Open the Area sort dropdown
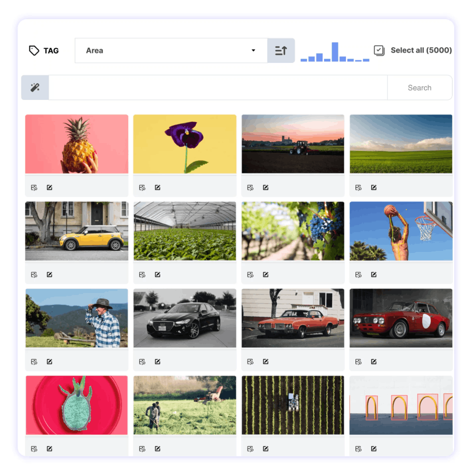 point(171,50)
